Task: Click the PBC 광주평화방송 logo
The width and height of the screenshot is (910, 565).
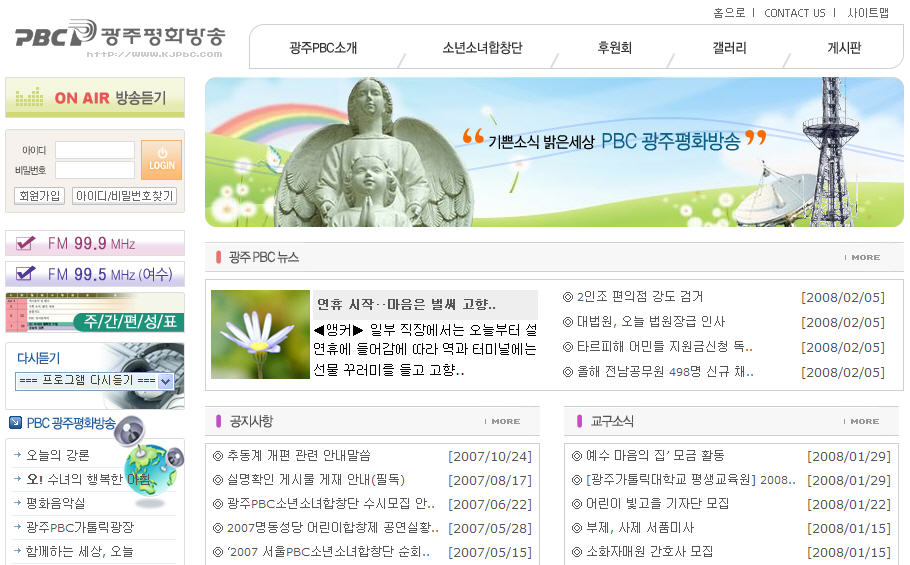Action: coord(120,38)
